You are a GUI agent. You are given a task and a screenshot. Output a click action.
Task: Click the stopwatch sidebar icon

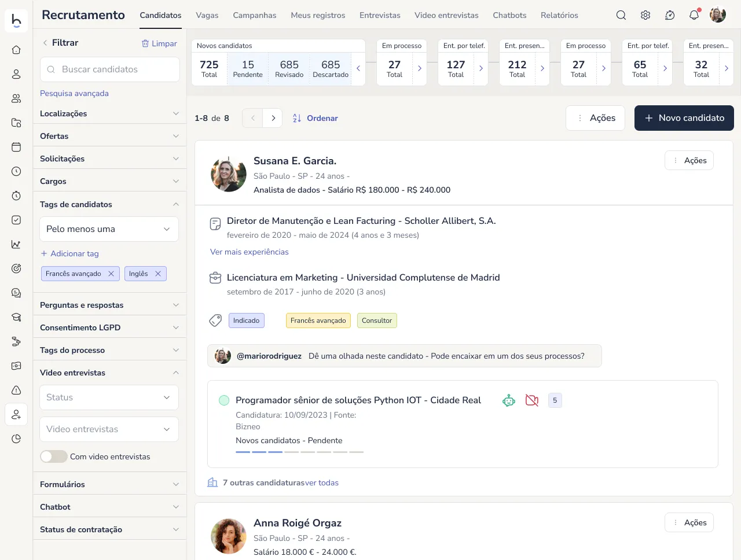(x=16, y=196)
